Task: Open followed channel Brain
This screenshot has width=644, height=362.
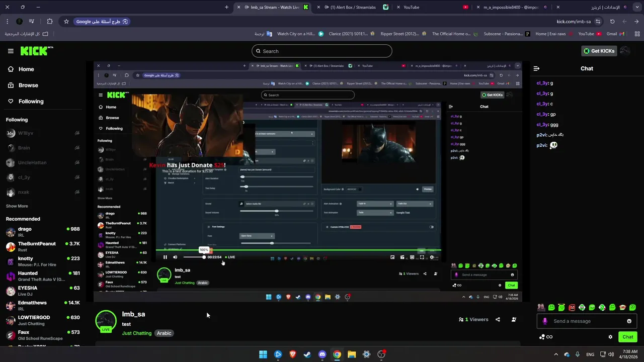Action: point(42,148)
